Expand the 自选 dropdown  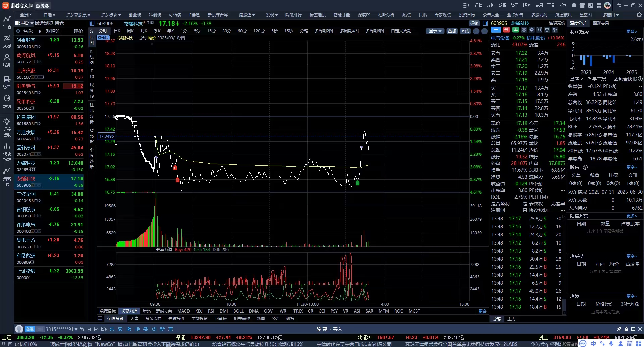pos(50,15)
